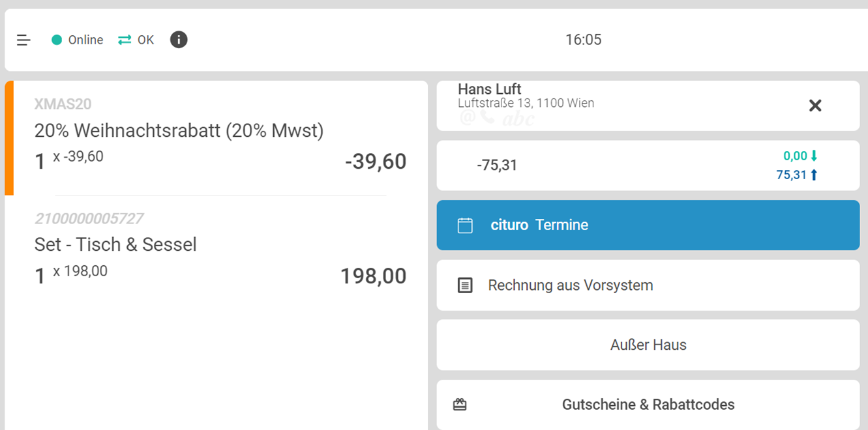
Task: Open the hamburger menu
Action: 23,40
